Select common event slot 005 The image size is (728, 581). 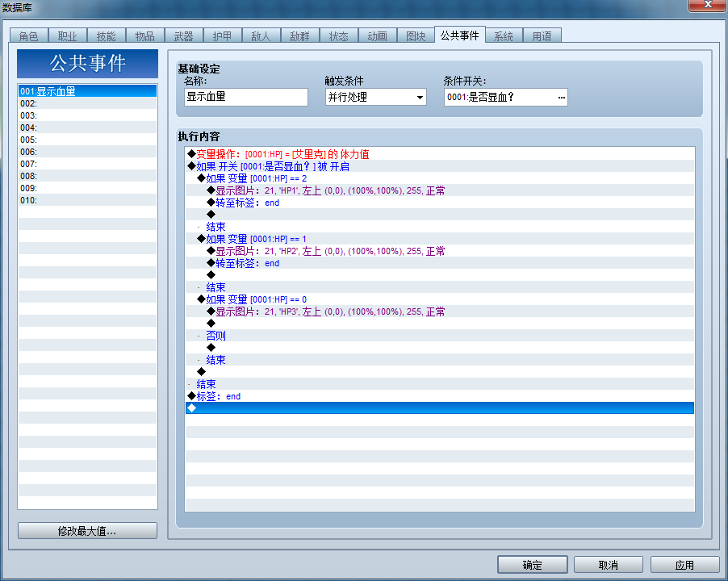[87, 140]
